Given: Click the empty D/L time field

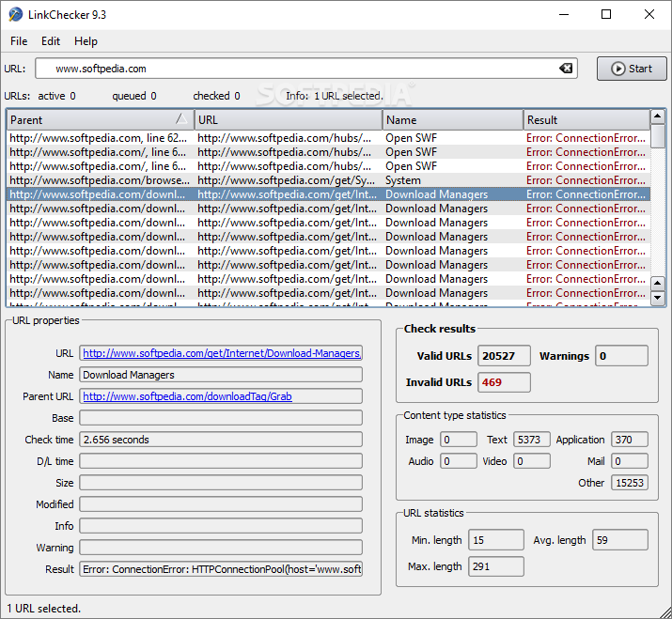Looking at the screenshot, I should (221, 461).
